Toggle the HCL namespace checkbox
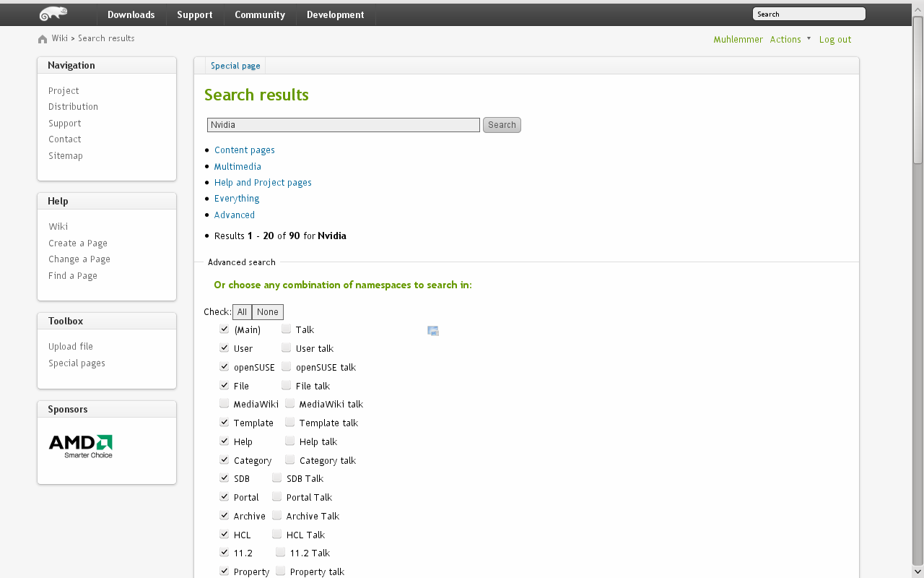 (225, 534)
